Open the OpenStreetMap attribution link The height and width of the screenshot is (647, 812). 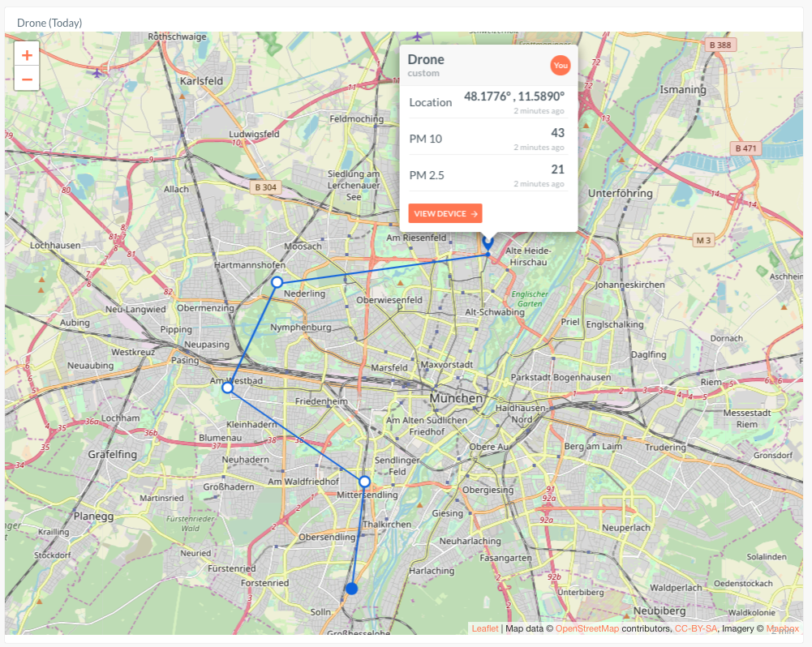pos(586,628)
